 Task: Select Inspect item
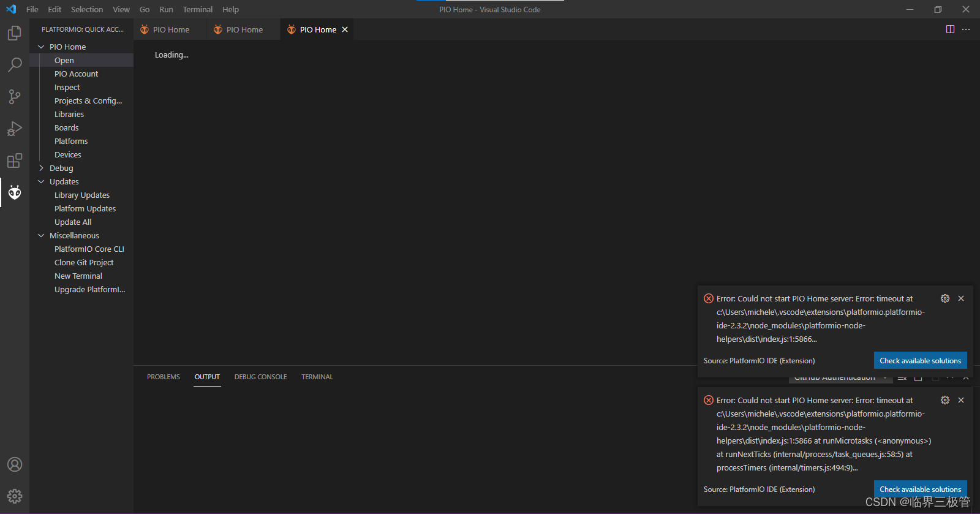click(x=81, y=87)
